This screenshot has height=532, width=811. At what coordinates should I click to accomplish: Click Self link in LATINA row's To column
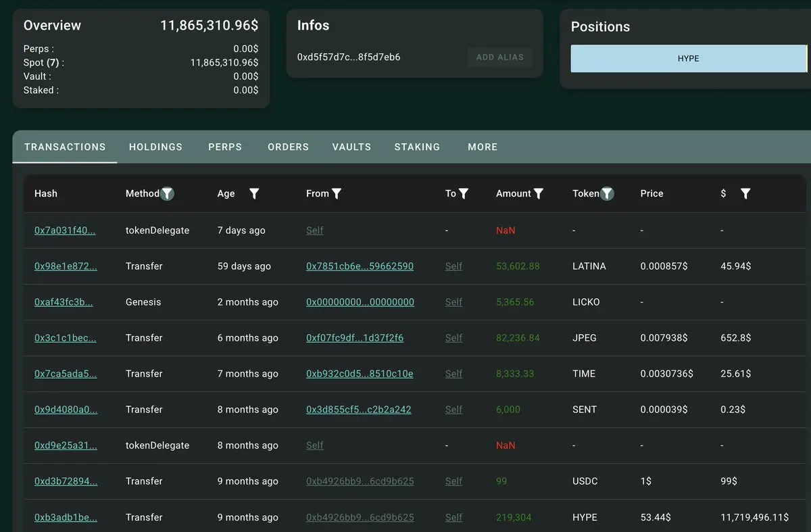coord(453,266)
